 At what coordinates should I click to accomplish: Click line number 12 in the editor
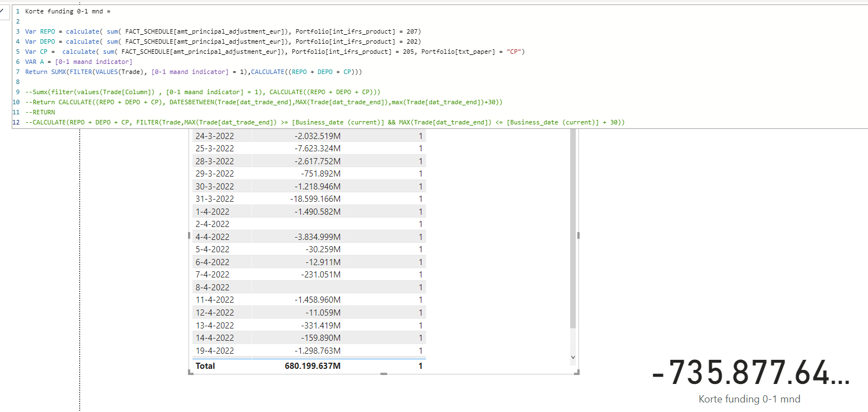click(x=16, y=122)
